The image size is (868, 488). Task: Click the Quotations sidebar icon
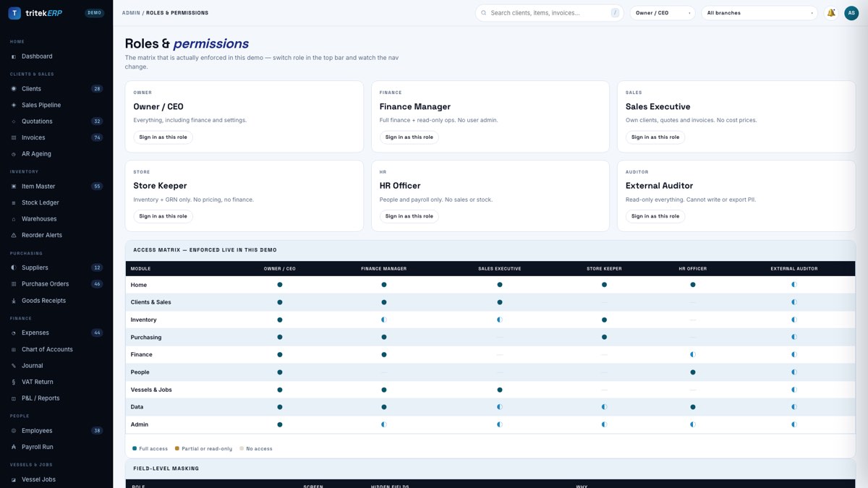[x=14, y=121]
